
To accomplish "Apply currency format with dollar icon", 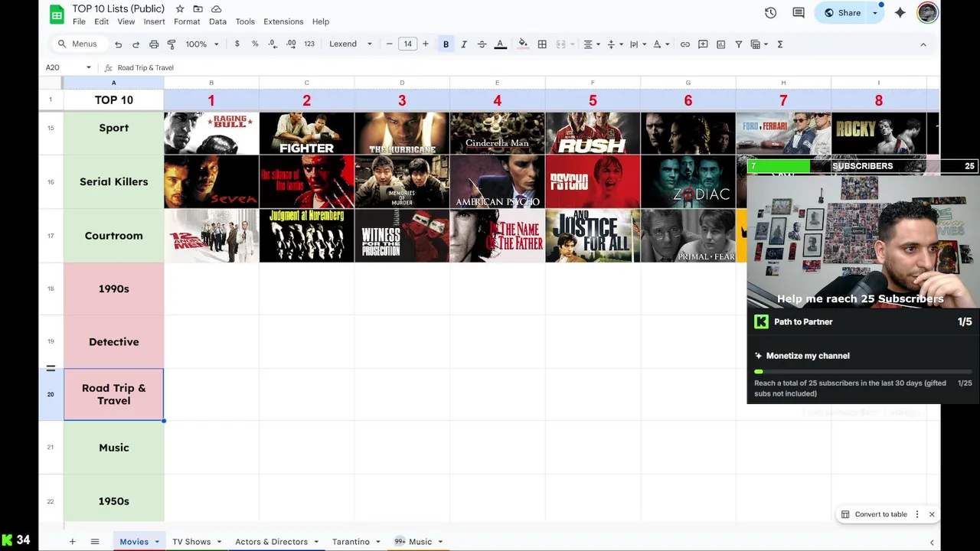I will click(237, 44).
